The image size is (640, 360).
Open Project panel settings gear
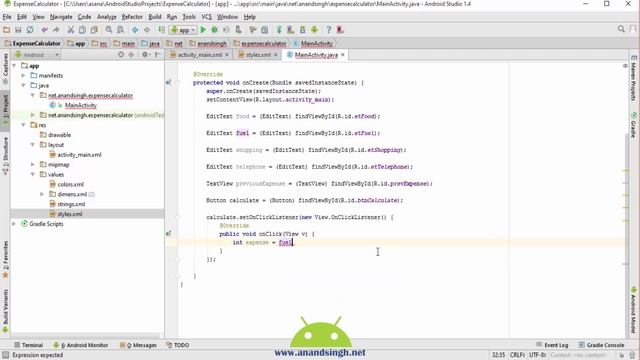(x=145, y=55)
